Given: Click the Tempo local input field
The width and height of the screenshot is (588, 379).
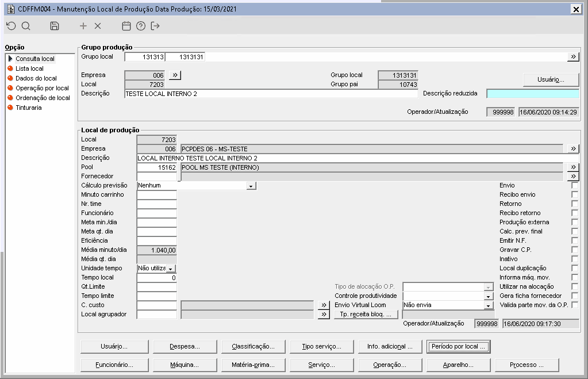Looking at the screenshot, I should coord(157,278).
